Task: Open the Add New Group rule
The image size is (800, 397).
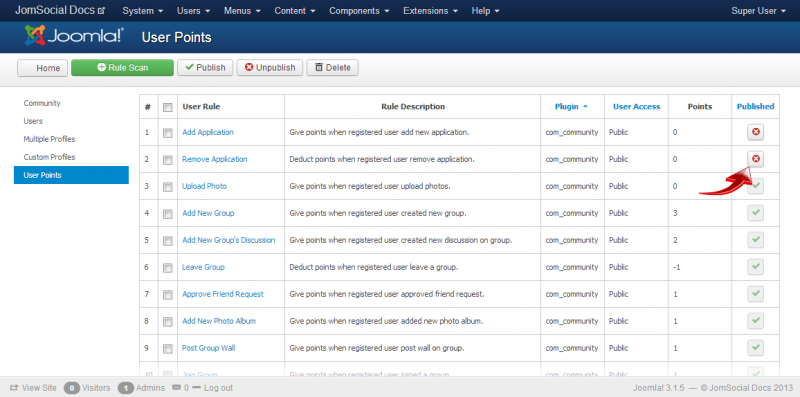Action: [x=208, y=213]
